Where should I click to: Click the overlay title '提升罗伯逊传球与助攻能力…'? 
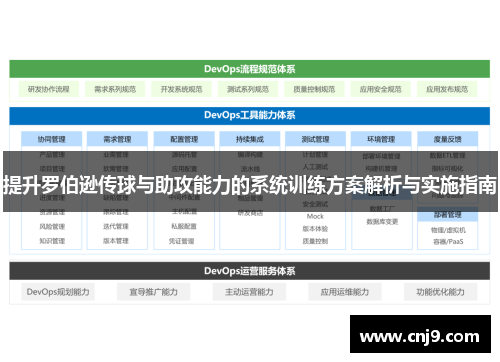250,185
